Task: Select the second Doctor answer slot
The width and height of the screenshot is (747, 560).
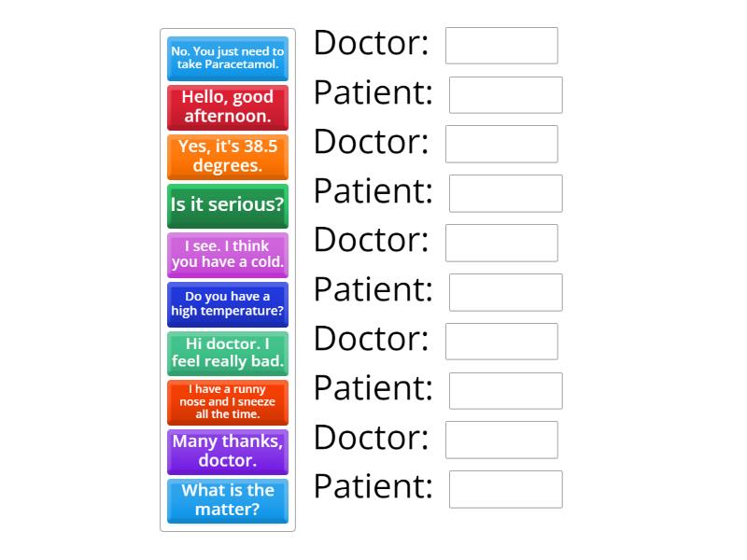Action: (x=500, y=144)
